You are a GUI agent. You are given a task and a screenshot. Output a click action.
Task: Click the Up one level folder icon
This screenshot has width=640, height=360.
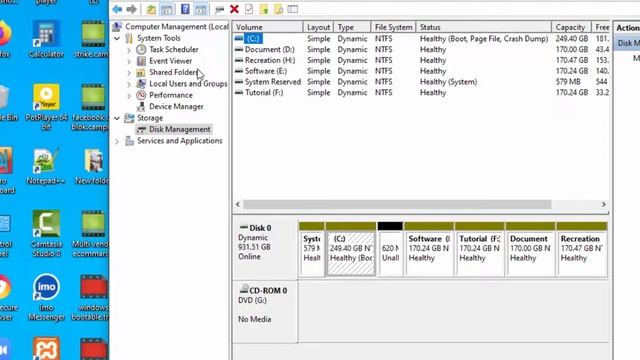151,9
